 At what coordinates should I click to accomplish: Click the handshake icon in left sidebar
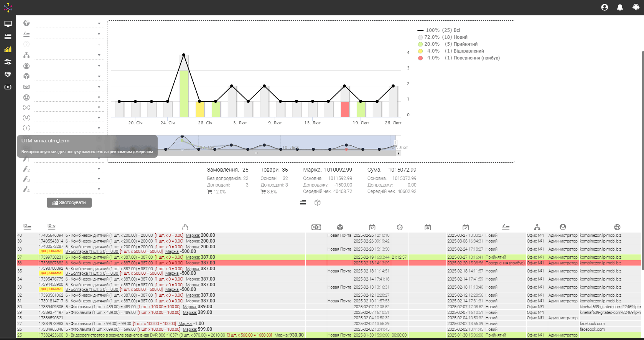coord(8,74)
